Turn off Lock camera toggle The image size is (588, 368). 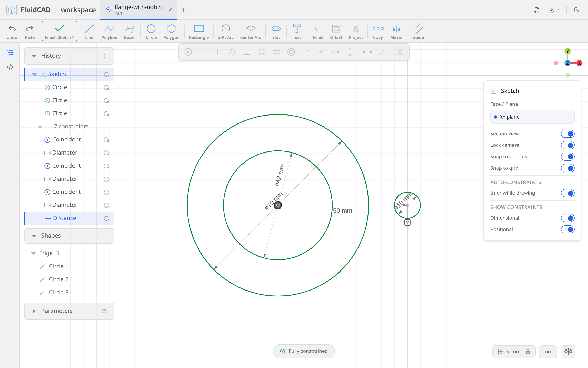[x=568, y=145]
